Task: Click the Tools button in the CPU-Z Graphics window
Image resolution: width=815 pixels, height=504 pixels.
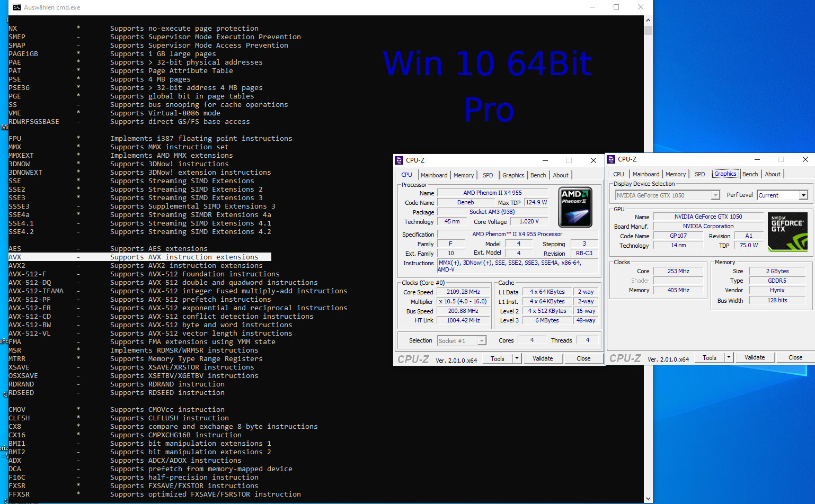Action: 710,357
